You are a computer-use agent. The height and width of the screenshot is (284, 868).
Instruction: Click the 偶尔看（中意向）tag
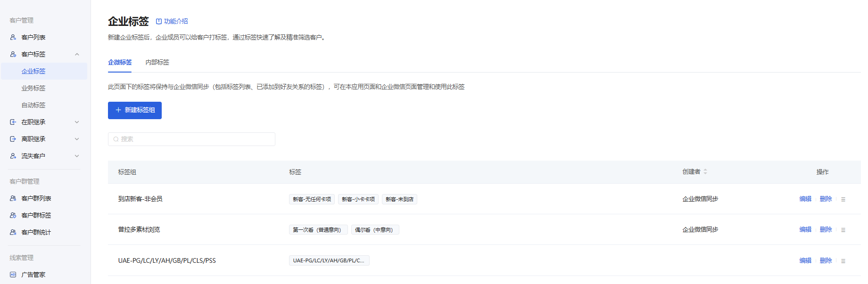coord(375,230)
